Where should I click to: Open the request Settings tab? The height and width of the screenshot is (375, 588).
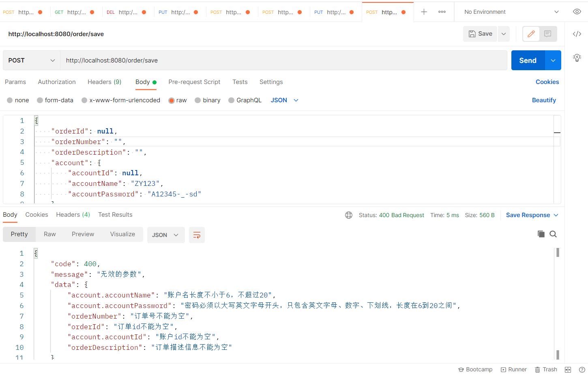(271, 82)
